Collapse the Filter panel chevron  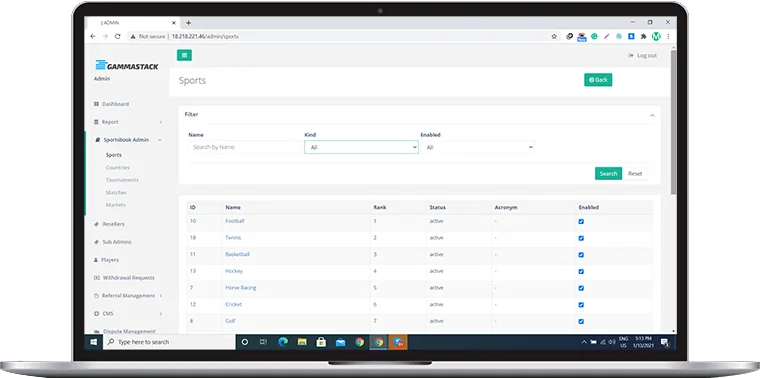pyautogui.click(x=652, y=115)
